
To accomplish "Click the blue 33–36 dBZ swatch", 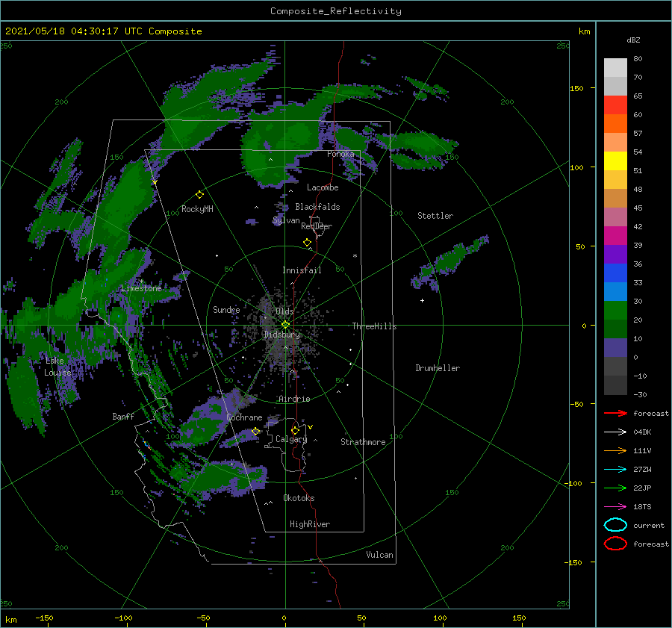I will coord(615,273).
